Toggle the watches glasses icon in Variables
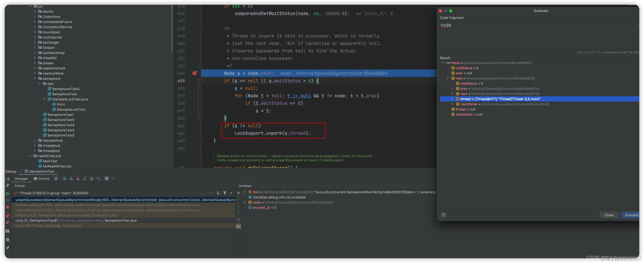 238,226
